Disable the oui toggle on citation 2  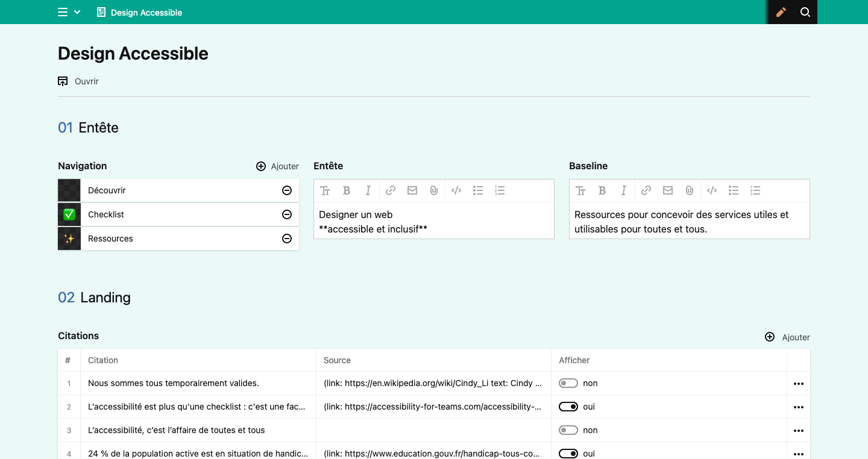568,407
